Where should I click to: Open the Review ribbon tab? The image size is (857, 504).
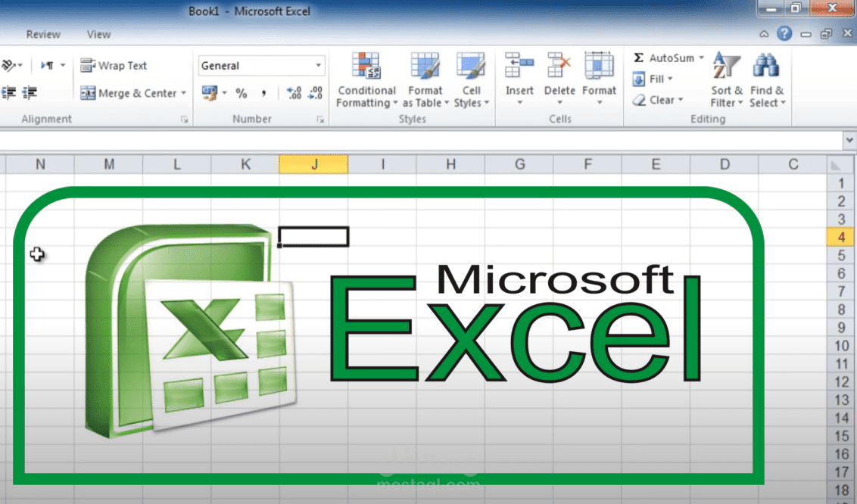[x=43, y=34]
